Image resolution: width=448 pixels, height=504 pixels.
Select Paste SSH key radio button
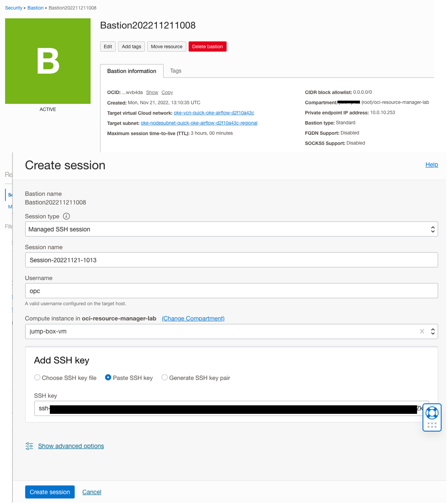108,378
